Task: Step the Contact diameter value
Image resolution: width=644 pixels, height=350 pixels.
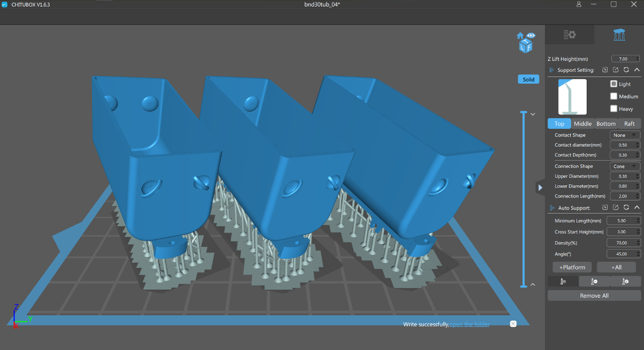Action: tap(638, 145)
